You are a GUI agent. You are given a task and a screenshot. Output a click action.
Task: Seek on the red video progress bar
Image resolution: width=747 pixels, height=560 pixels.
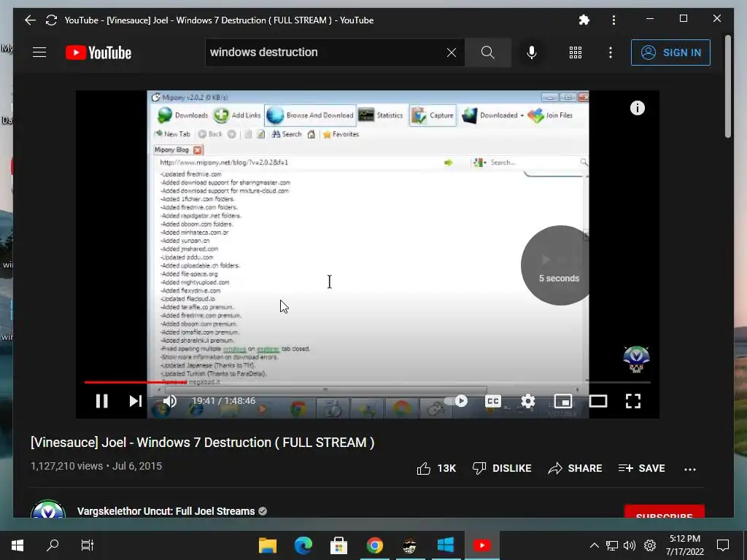(368, 382)
